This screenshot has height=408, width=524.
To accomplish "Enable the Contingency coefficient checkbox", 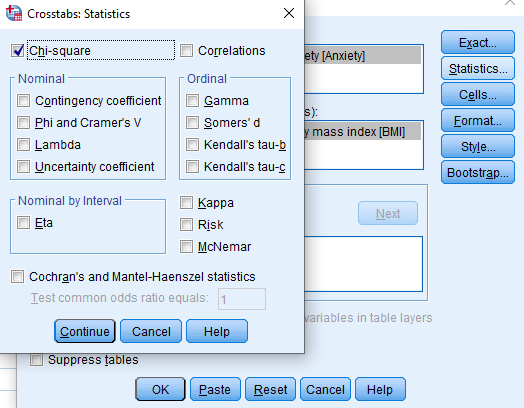I will pos(23,101).
